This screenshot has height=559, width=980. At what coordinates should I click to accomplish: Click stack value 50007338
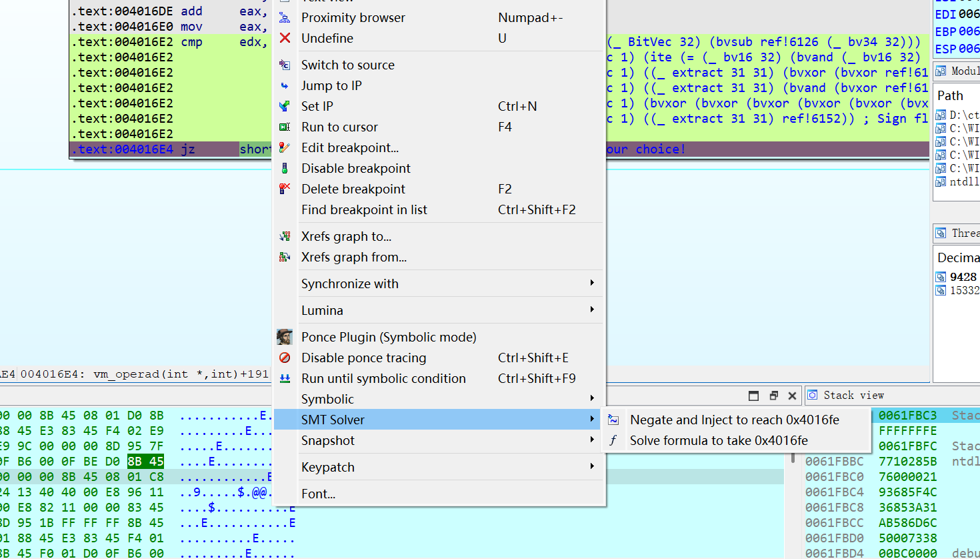(907, 538)
